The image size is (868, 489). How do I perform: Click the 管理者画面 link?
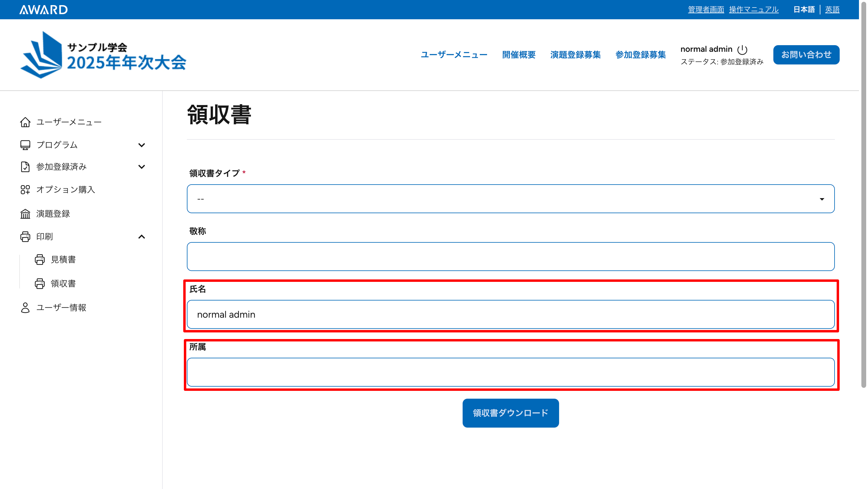[706, 9]
